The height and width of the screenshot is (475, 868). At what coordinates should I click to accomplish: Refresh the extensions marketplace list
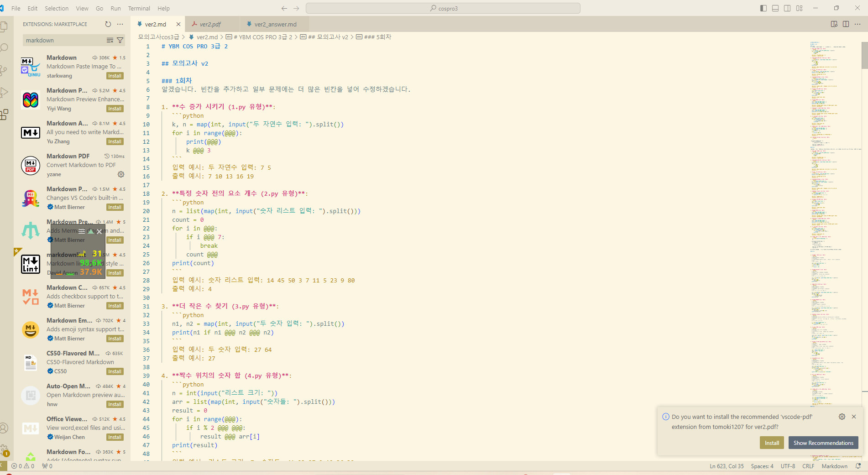coord(108,24)
